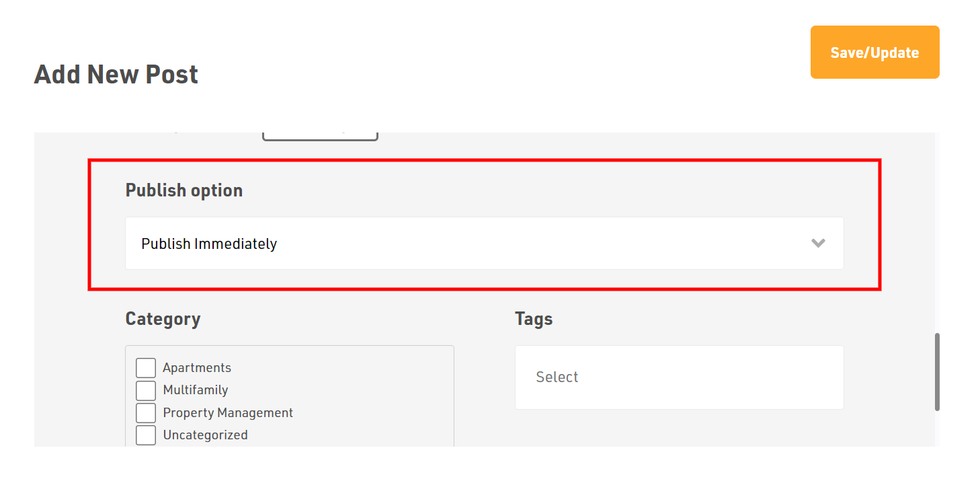Click the Uncategorized label text

205,435
